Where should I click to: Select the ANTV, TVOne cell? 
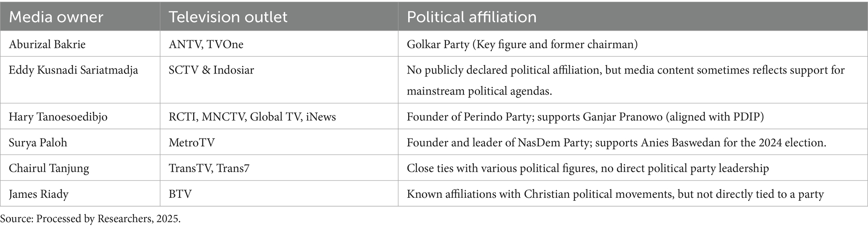pyautogui.click(x=206, y=44)
